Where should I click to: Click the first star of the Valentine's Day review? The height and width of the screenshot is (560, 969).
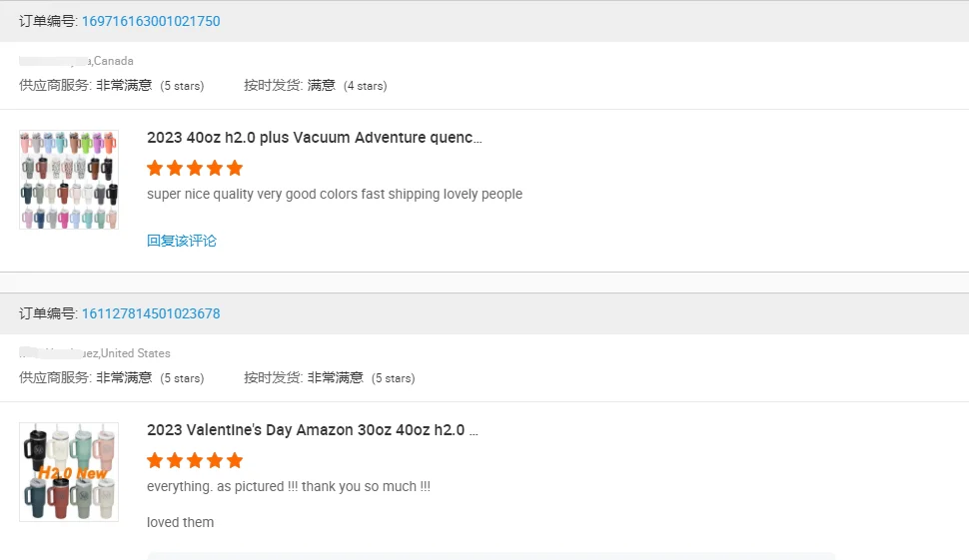(x=155, y=460)
